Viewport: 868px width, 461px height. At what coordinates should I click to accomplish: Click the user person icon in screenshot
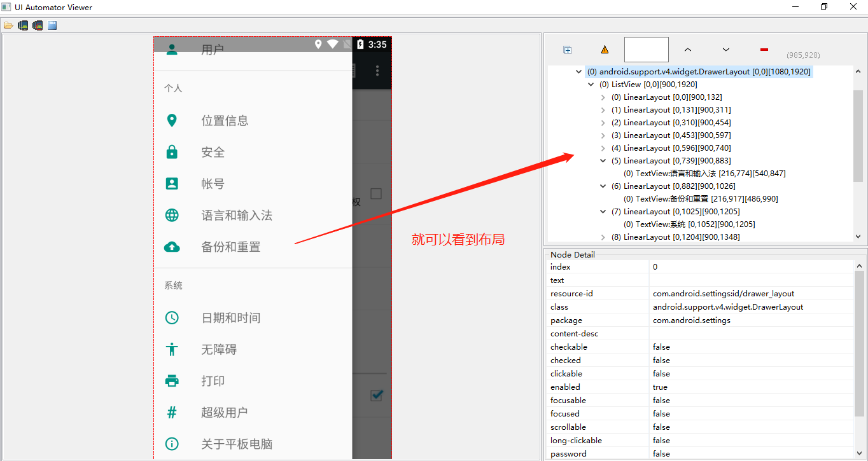point(172,48)
